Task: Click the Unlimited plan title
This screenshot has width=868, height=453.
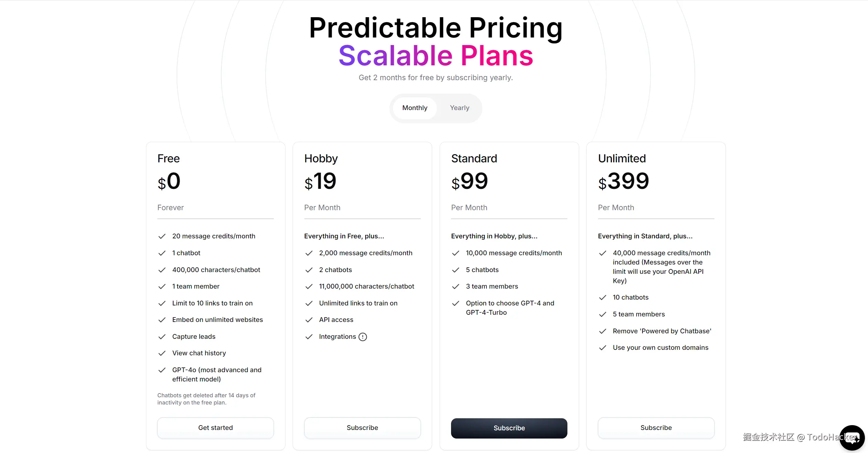Action: pos(622,159)
